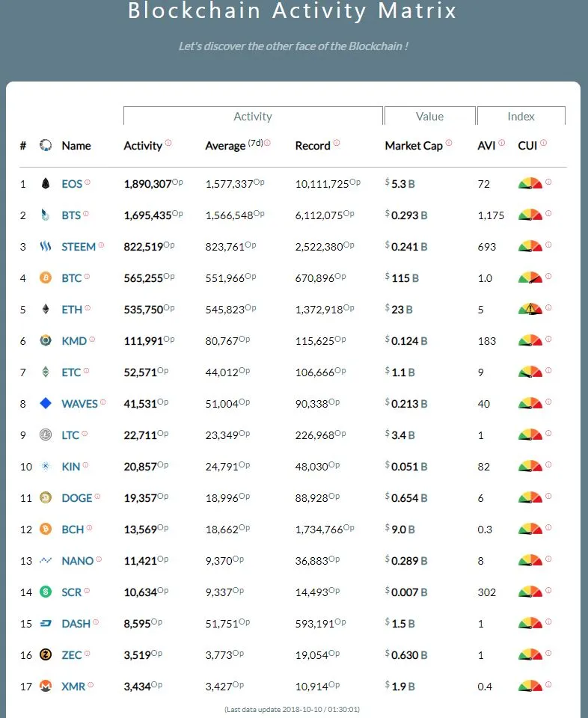
Task: Sort by Activity column header
Action: pos(143,146)
